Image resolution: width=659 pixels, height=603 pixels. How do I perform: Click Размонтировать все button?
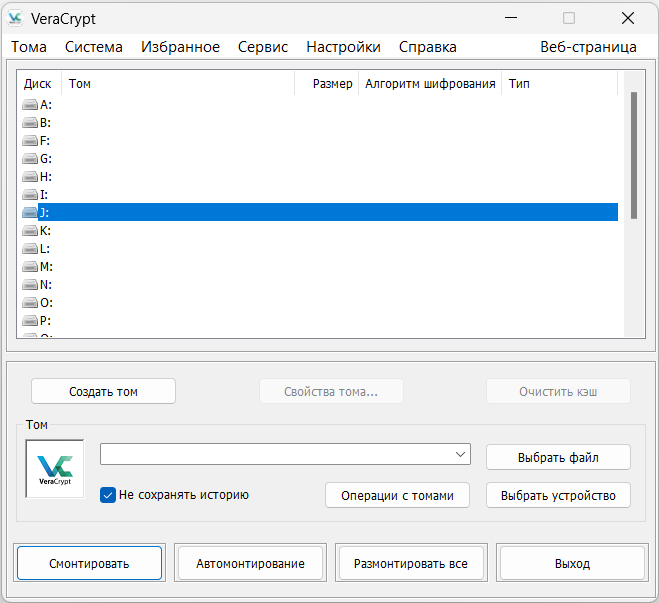411,563
